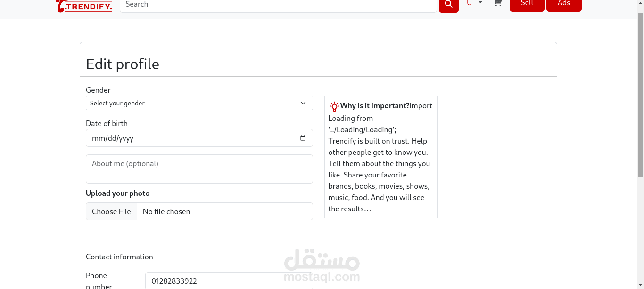Click the Gender label
Image resolution: width=644 pixels, height=289 pixels.
coord(98,90)
